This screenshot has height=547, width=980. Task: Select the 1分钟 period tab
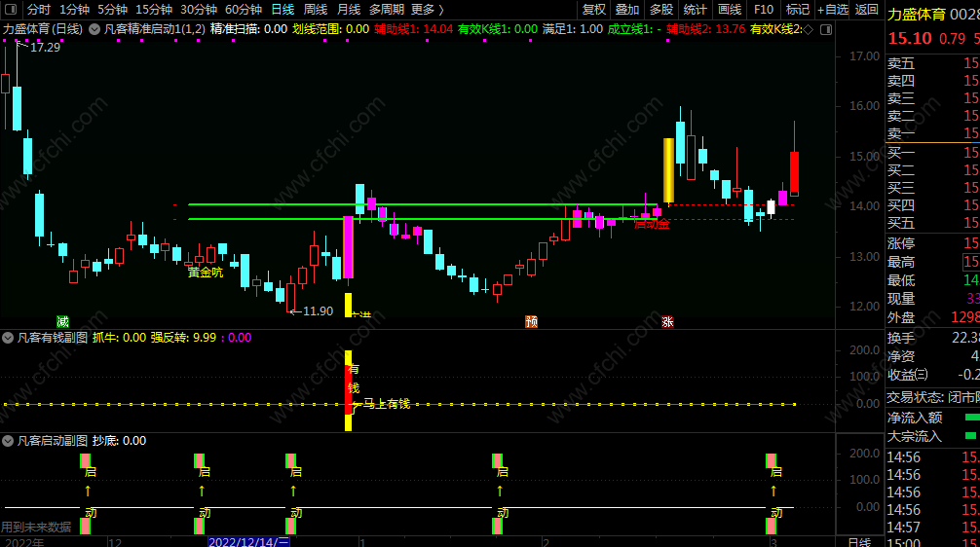74,10
